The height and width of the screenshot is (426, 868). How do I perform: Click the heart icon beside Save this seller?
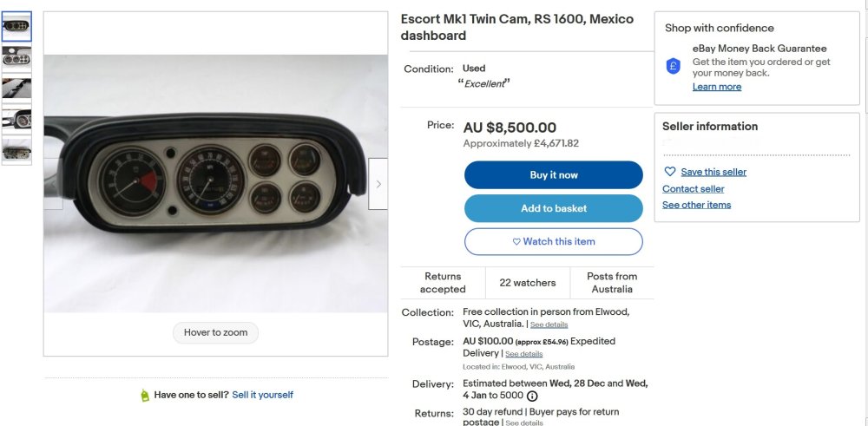670,172
